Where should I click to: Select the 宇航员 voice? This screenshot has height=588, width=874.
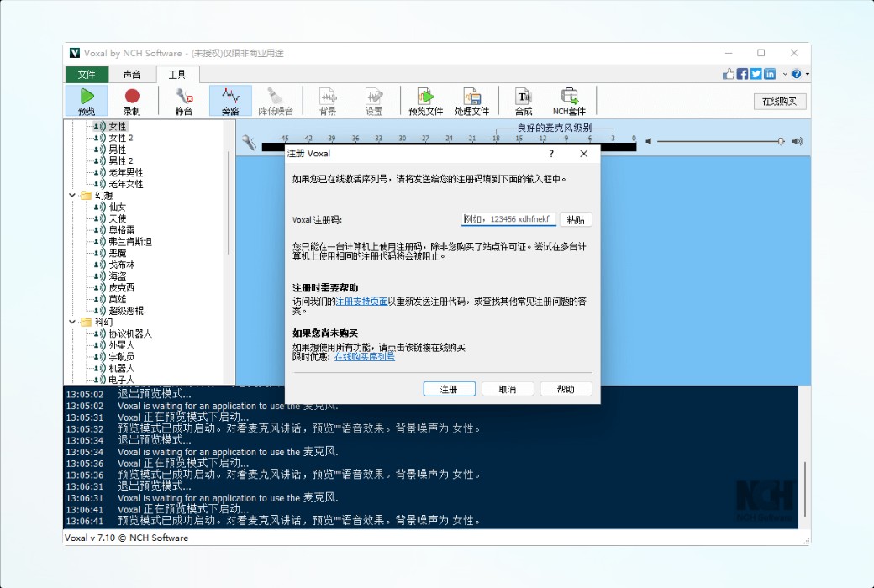(122, 357)
